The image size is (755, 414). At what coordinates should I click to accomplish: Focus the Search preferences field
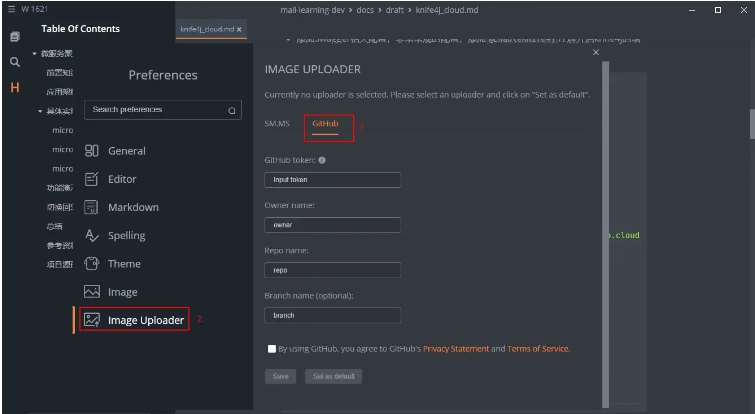point(163,110)
